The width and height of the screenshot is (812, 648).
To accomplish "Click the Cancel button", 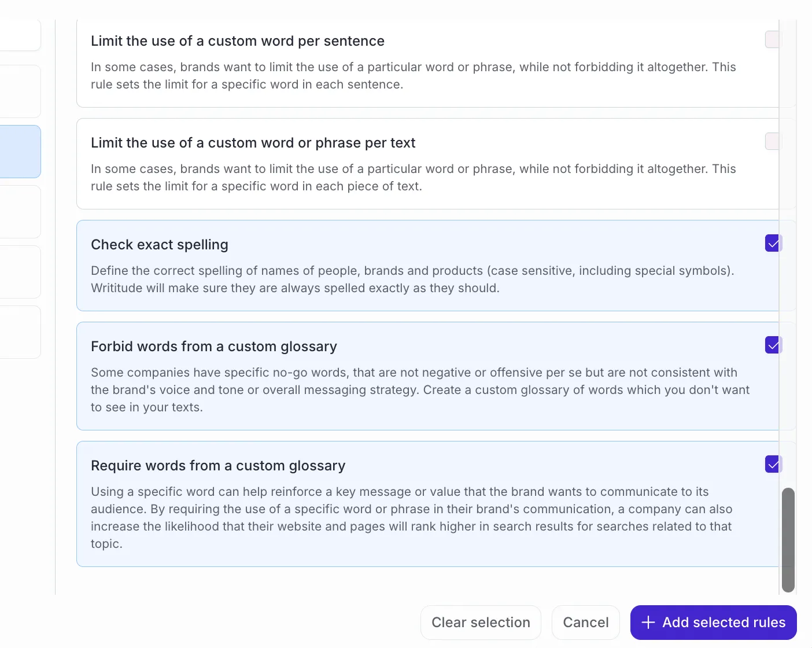I will (585, 622).
